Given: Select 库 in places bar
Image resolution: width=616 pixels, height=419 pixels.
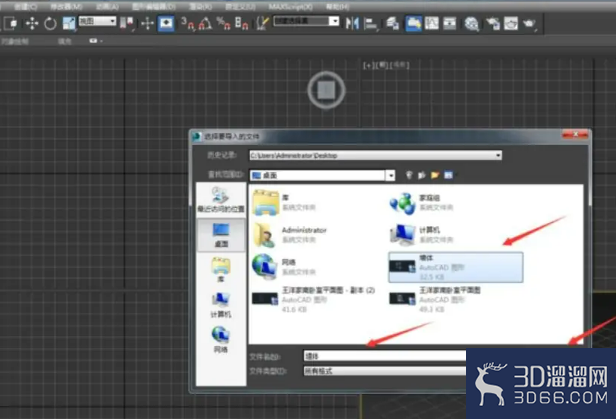Looking at the screenshot, I should (221, 269).
